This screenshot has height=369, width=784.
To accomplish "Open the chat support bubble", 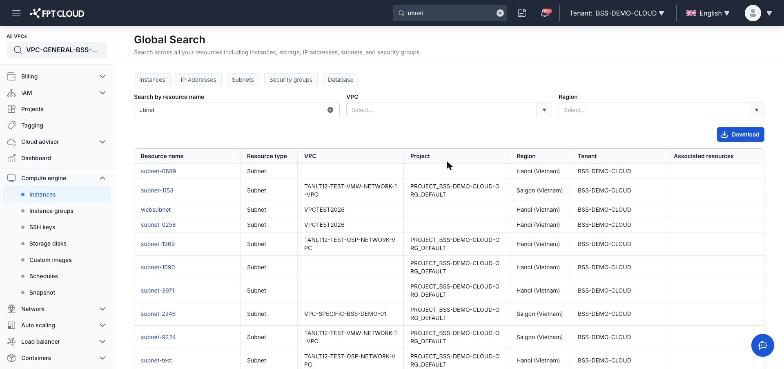I will 762,345.
